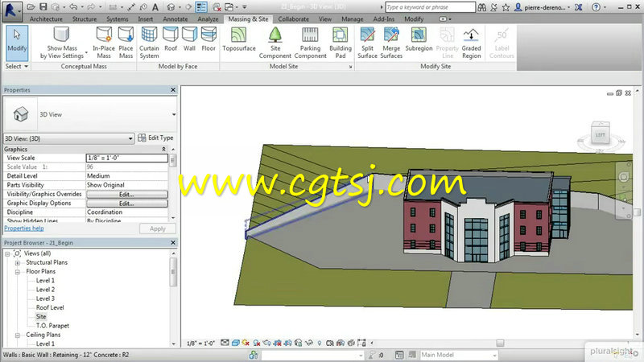Select the Building Pad tool
644x362 pixels.
(x=340, y=43)
